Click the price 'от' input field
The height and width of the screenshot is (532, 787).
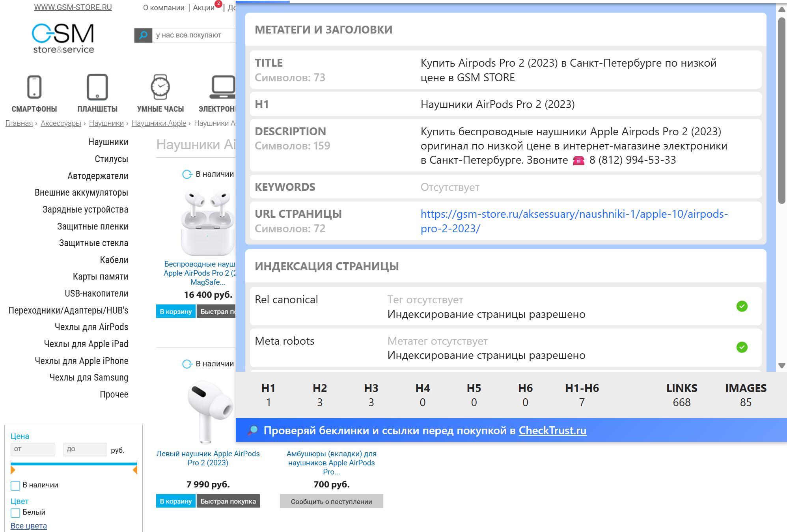32,449
